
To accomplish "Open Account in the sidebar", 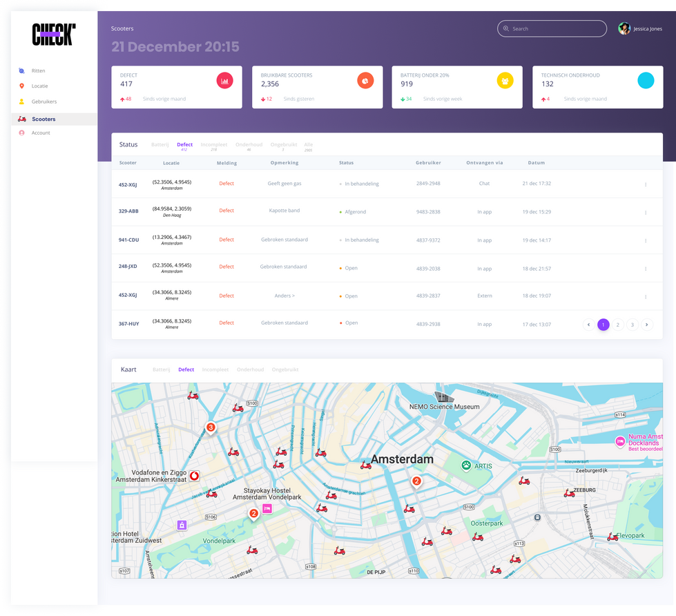I will pyautogui.click(x=41, y=133).
